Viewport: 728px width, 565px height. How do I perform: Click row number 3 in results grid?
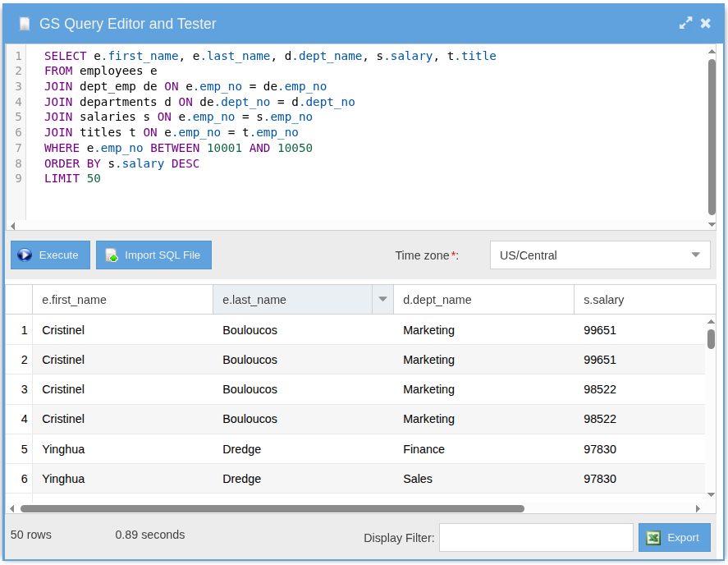24,389
